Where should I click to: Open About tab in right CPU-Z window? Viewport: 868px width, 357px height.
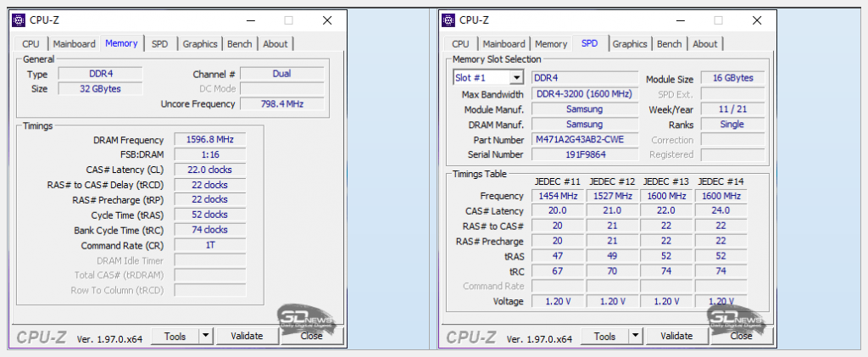tap(704, 44)
